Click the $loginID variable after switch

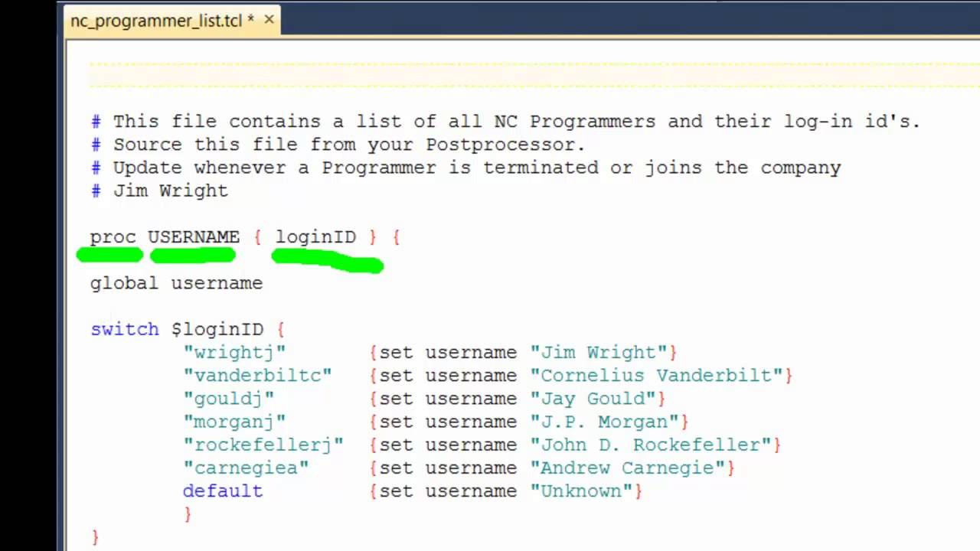coord(217,329)
